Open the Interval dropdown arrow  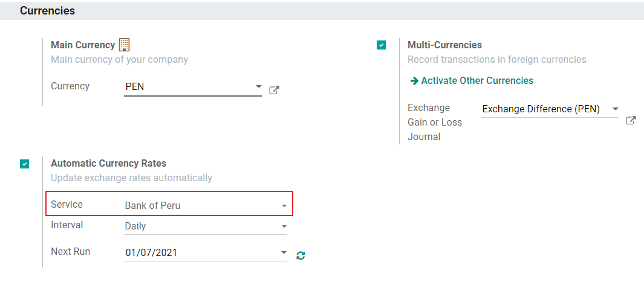(284, 226)
